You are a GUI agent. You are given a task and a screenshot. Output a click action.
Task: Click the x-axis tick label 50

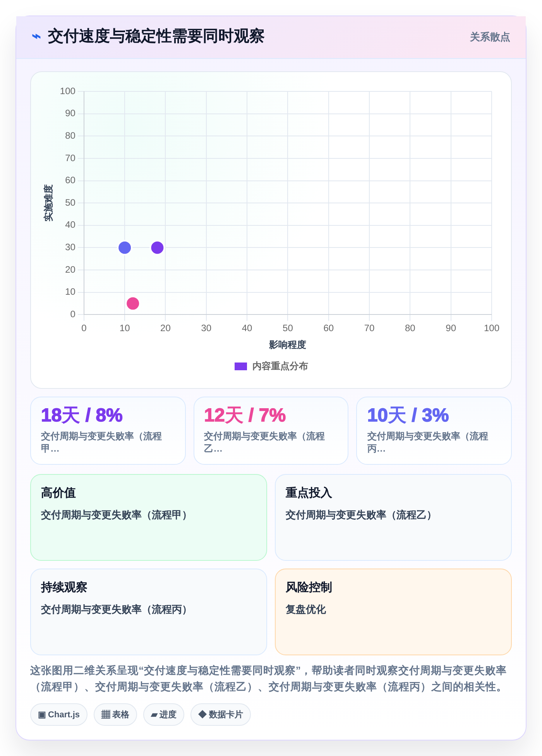[x=288, y=328]
